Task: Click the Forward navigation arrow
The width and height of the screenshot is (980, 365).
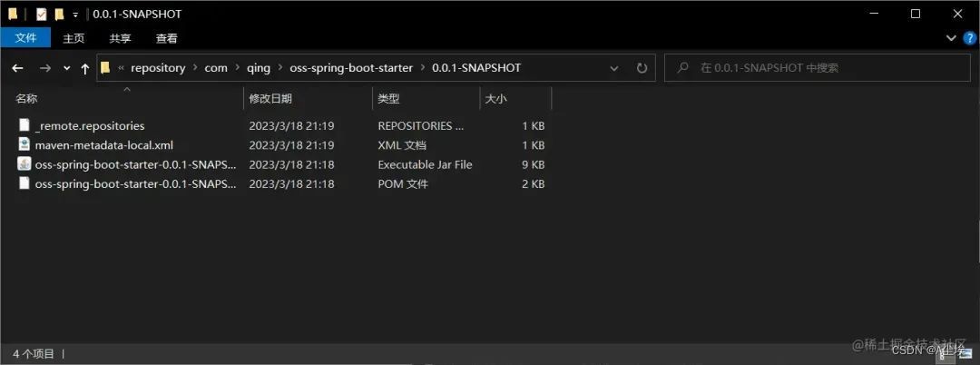Action: pyautogui.click(x=44, y=68)
